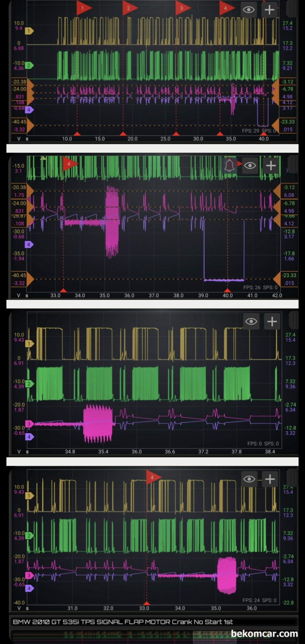Image resolution: width=305 pixels, height=644 pixels.
Task: Select green channel 2 tag in the 10–40 s plot
Action: [x=29, y=66]
